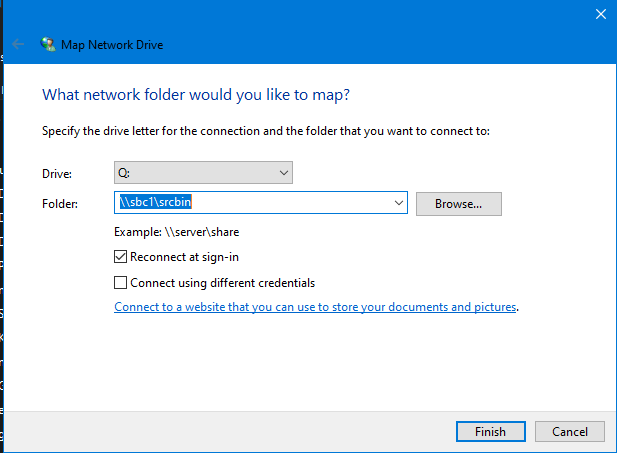The image size is (617, 453).
Task: Click the Folder: label
Action: 60,204
